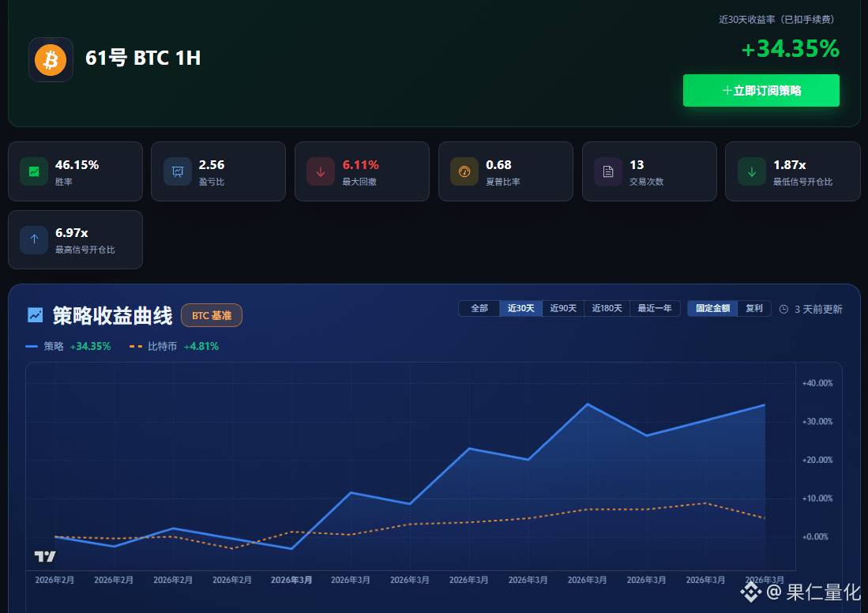Click the +34.35% header return value
This screenshot has width=868, height=613.
[791, 49]
